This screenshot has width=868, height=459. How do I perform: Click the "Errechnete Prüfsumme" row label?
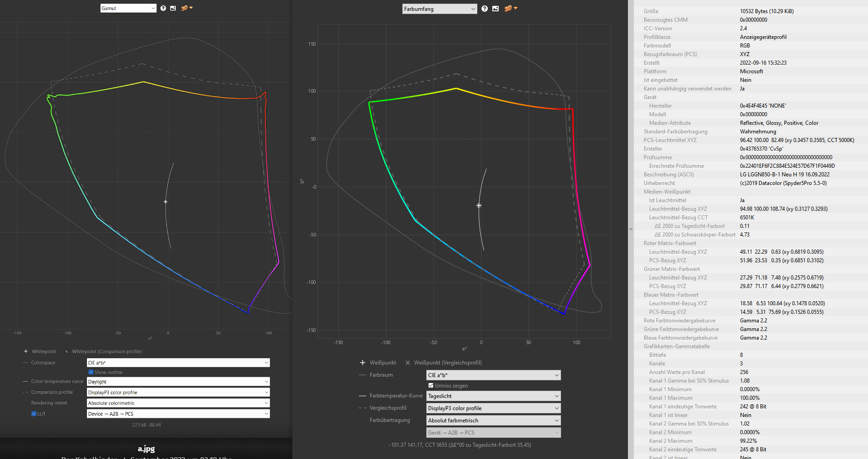coord(676,166)
